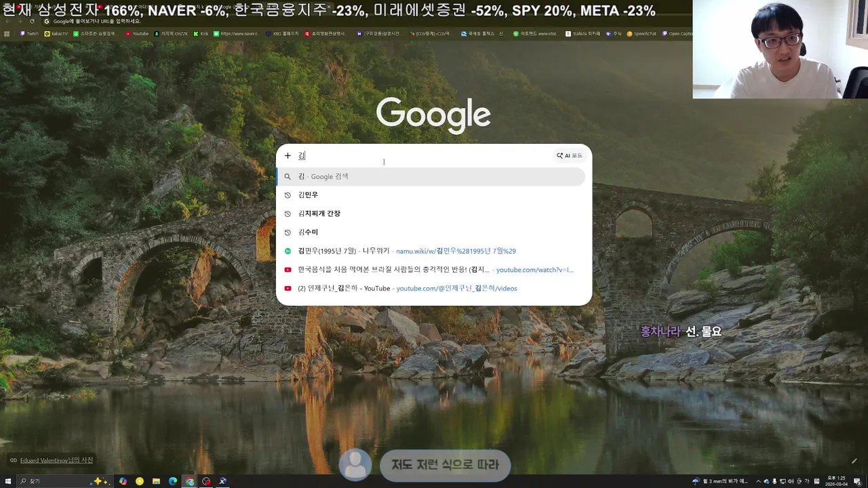Viewport: 868px width, 488px height.
Task: Expand the hidden system tray icons
Action: tap(758, 481)
